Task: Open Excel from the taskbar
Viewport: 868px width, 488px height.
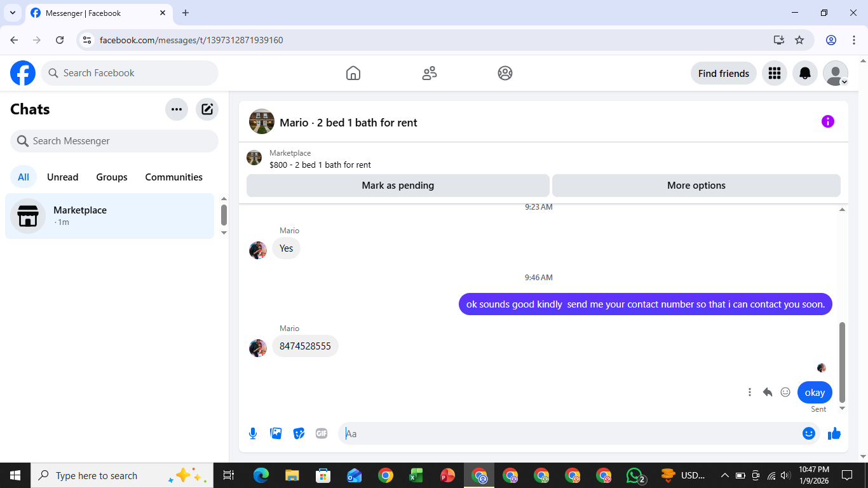Action: point(416,475)
